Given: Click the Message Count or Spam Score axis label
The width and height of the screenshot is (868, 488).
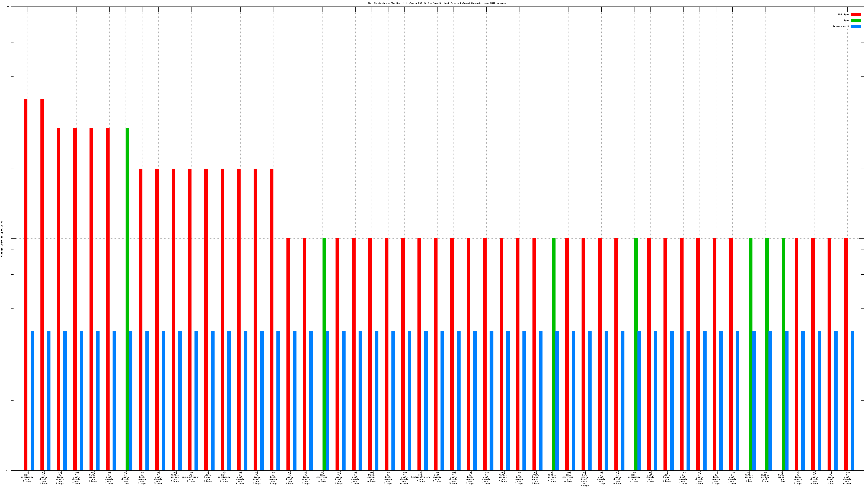Looking at the screenshot, I should pos(2,239).
